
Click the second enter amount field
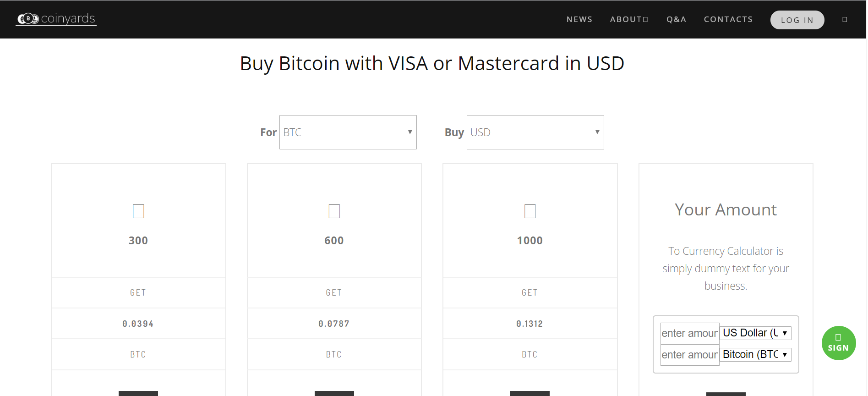(690, 355)
